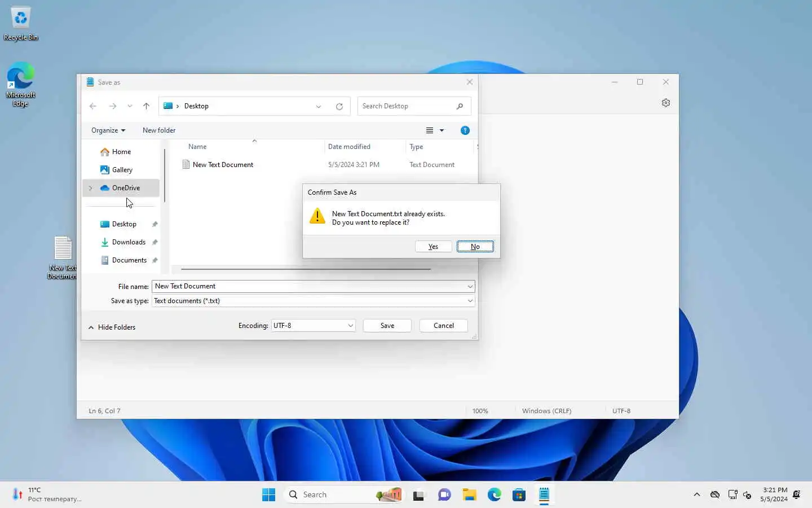Viewport: 812px width, 508px height.
Task: Change the view layout icon
Action: point(430,130)
